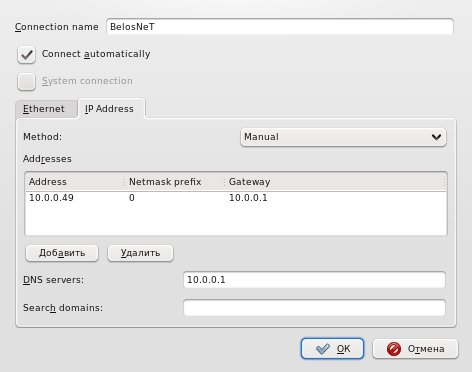
Task: Open the Method dropdown set to Manual
Action: tap(343, 137)
